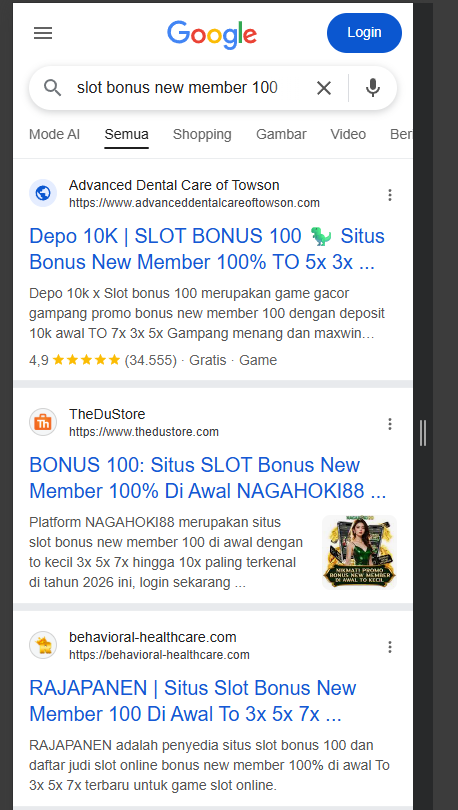Click Advanced Dental Care of Towson site name
The height and width of the screenshot is (810, 458).
174,185
